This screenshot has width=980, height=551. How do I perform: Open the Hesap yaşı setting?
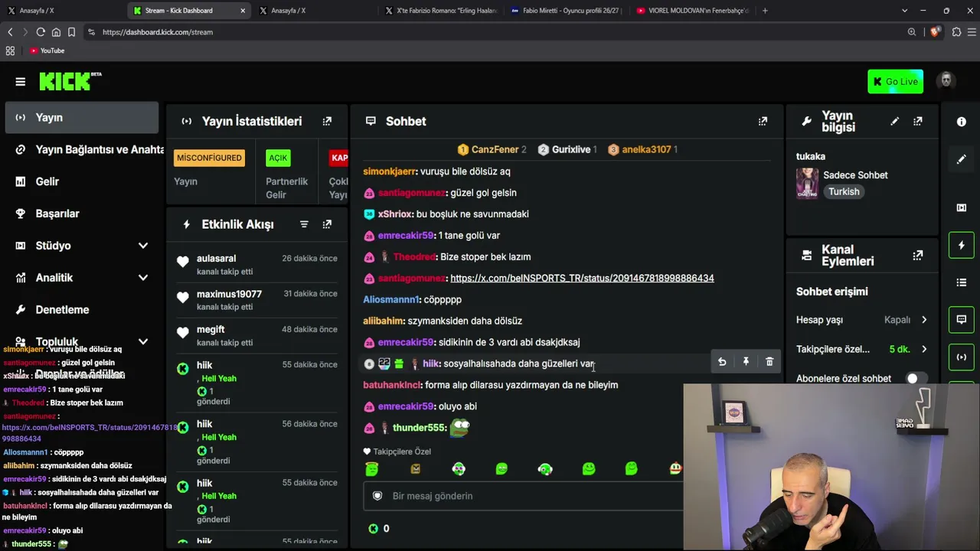(862, 320)
